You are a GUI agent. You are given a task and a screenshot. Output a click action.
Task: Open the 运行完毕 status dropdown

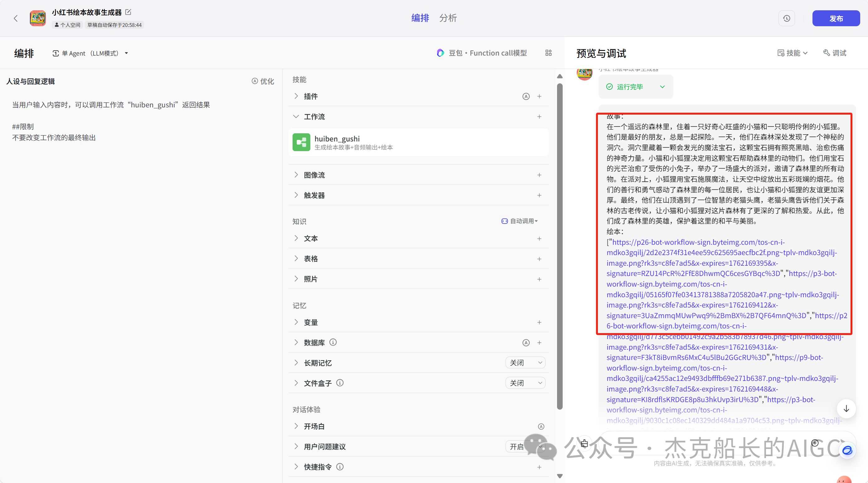662,87
